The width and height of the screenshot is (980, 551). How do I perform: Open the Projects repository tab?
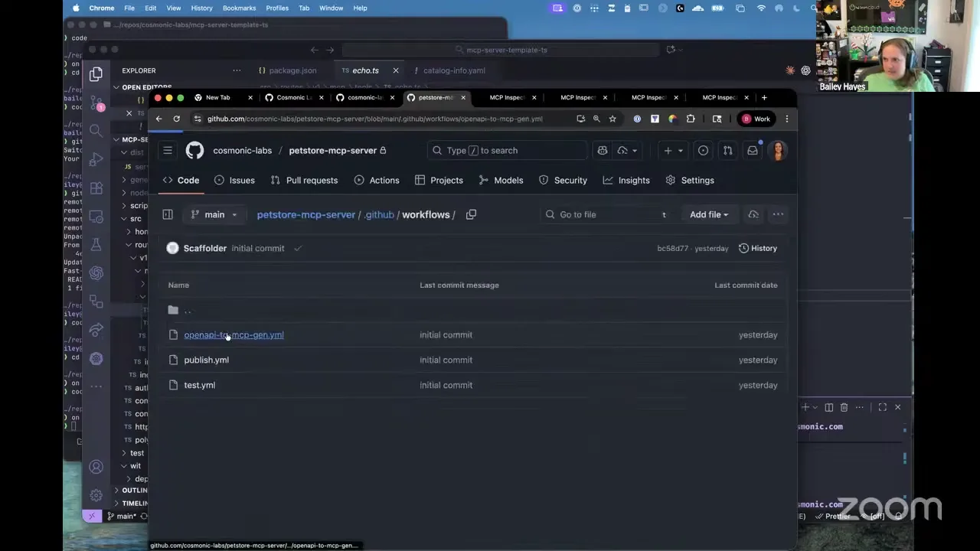tap(439, 181)
